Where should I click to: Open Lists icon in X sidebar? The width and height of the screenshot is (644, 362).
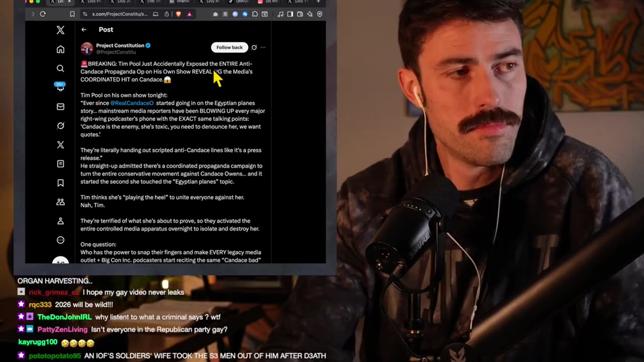pos(60,164)
